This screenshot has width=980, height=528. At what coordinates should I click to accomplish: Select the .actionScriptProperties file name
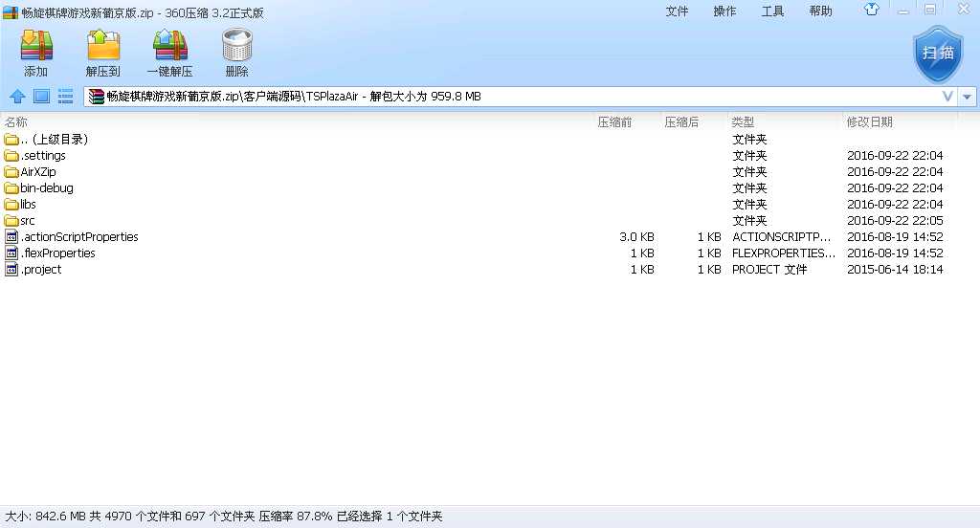[x=79, y=237]
